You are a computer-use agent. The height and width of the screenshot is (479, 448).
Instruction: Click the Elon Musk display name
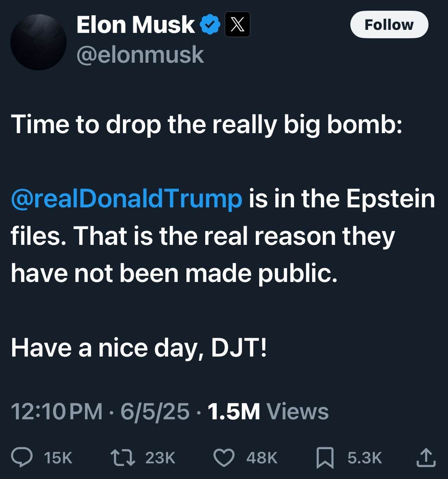coord(136,25)
